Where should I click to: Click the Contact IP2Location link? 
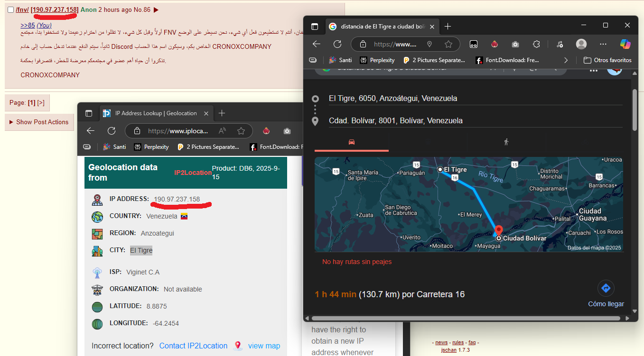pyautogui.click(x=193, y=346)
